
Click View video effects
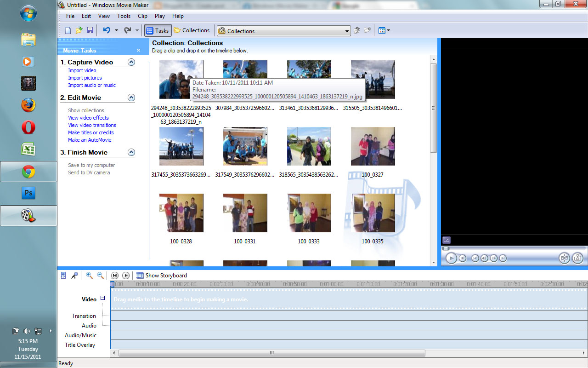click(x=88, y=118)
